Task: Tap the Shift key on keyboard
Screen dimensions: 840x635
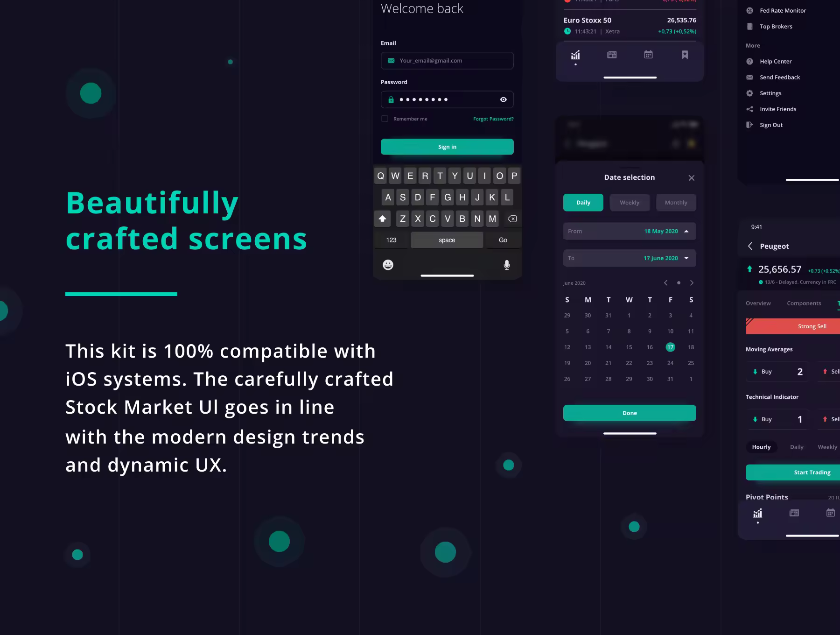Action: click(x=382, y=219)
